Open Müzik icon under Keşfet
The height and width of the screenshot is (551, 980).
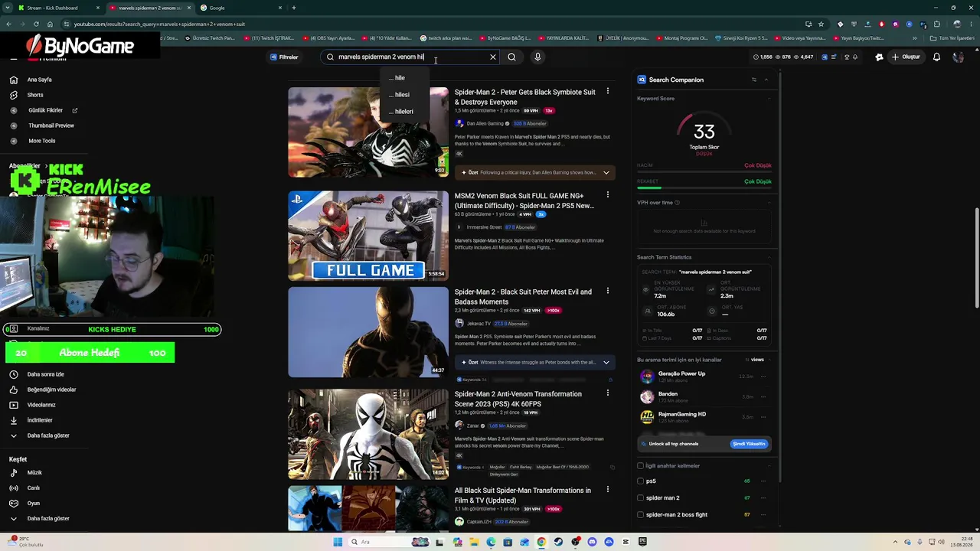[x=14, y=473]
